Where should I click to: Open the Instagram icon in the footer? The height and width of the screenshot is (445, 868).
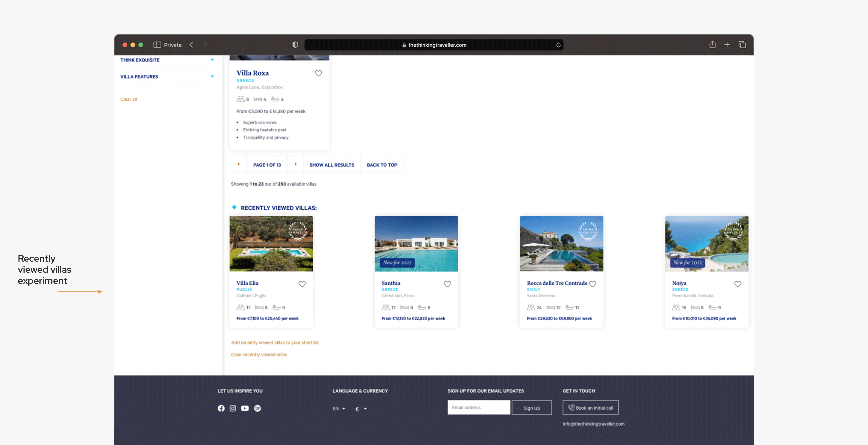pos(233,408)
